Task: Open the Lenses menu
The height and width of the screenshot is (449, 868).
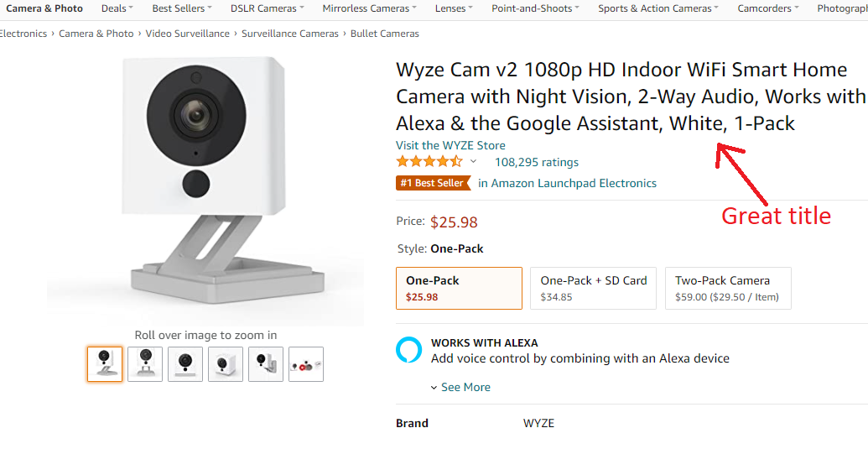Action: 454,8
